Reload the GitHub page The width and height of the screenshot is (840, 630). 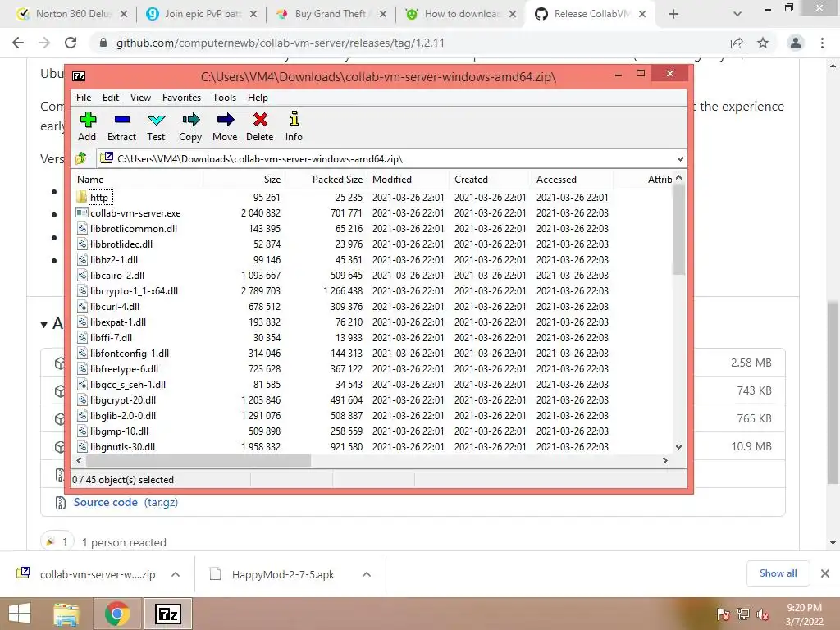point(71,43)
